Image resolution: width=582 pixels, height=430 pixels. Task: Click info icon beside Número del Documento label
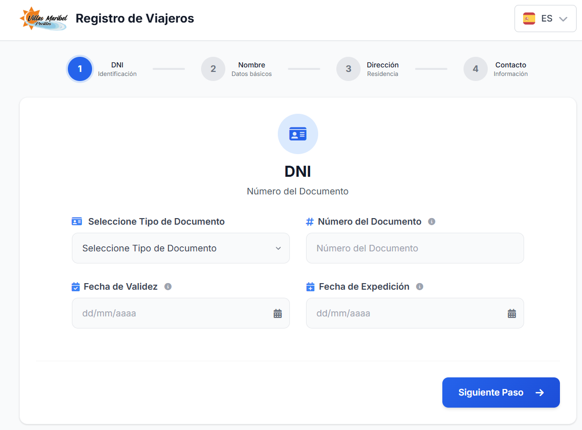(x=431, y=222)
